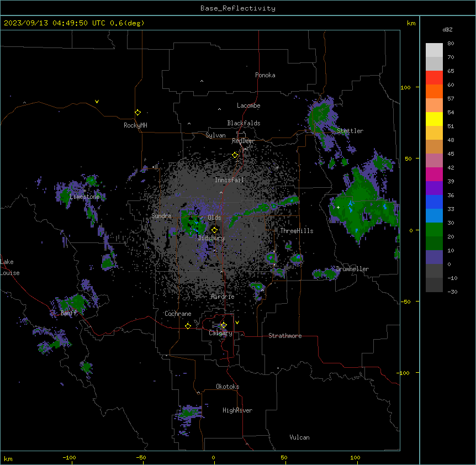Select the orange 60–57 dBZ legend swatch
This screenshot has width=476, height=465.
point(434,91)
